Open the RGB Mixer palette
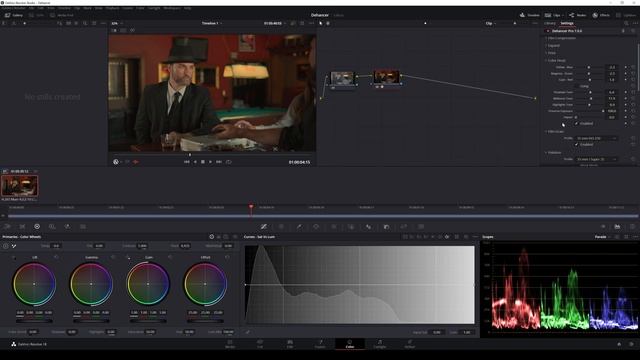The image size is (640, 360). pyautogui.click(x=67, y=227)
